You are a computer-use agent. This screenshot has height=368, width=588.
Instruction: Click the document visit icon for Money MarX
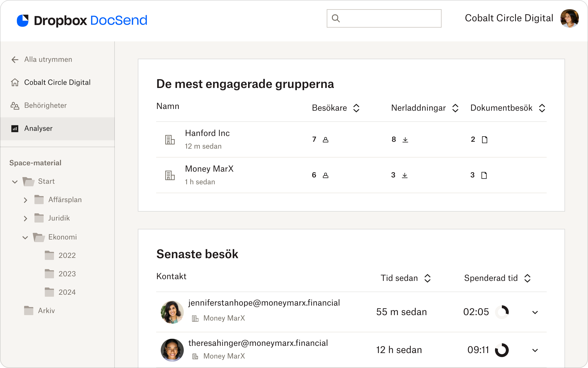[484, 174]
